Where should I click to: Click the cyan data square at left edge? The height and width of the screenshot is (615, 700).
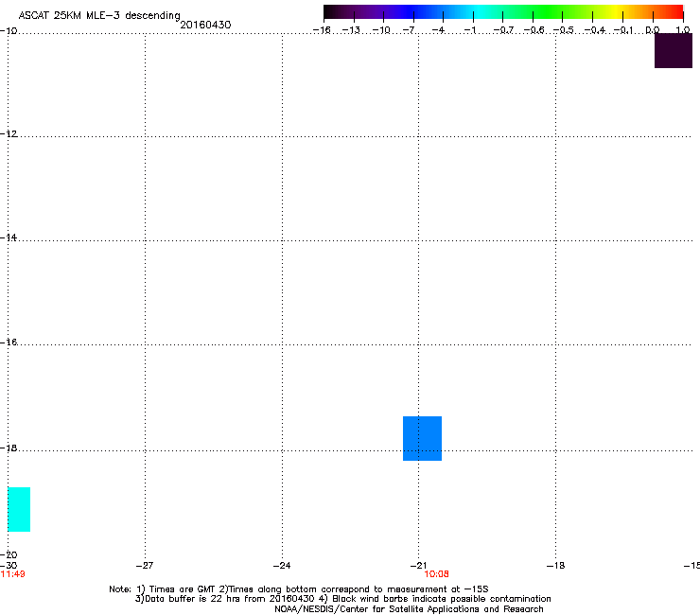pyautogui.click(x=19, y=509)
